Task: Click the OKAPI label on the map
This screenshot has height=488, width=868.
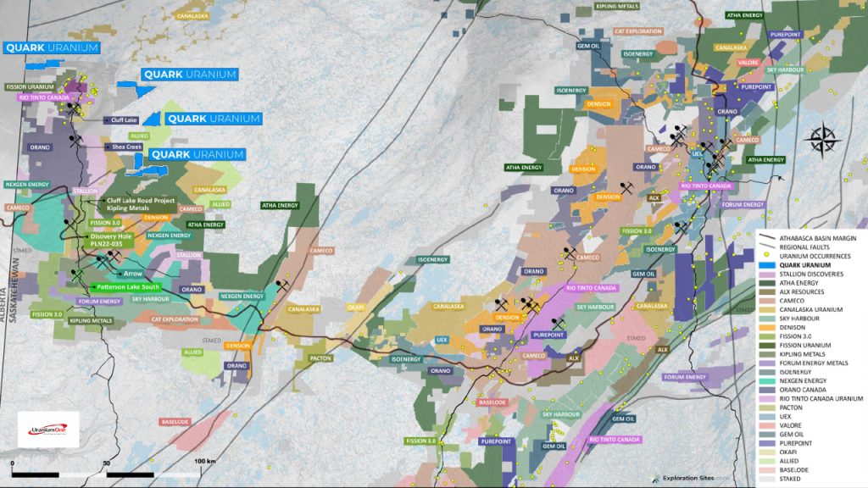Action: tap(355, 308)
